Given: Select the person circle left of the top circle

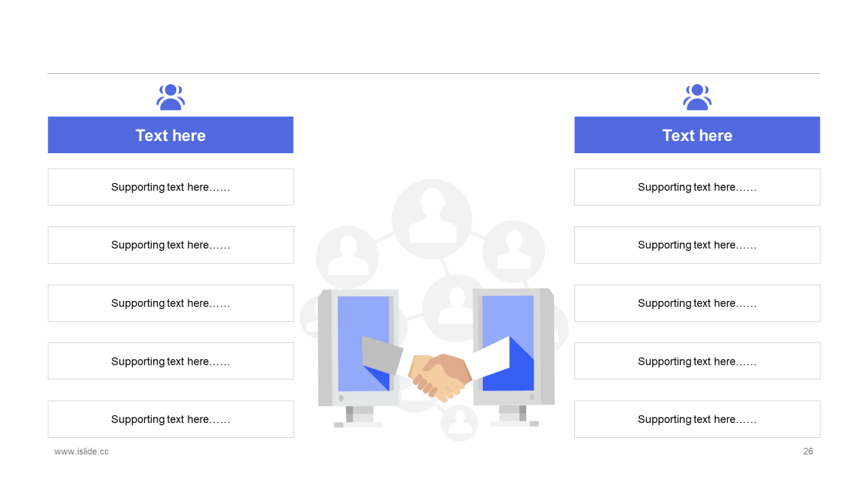Looking at the screenshot, I should [x=347, y=257].
